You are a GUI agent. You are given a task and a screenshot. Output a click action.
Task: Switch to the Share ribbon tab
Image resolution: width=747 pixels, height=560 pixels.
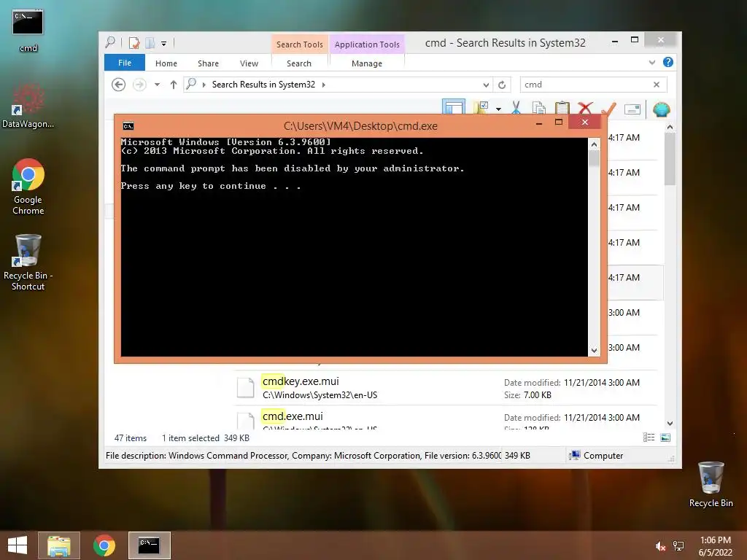pyautogui.click(x=208, y=63)
